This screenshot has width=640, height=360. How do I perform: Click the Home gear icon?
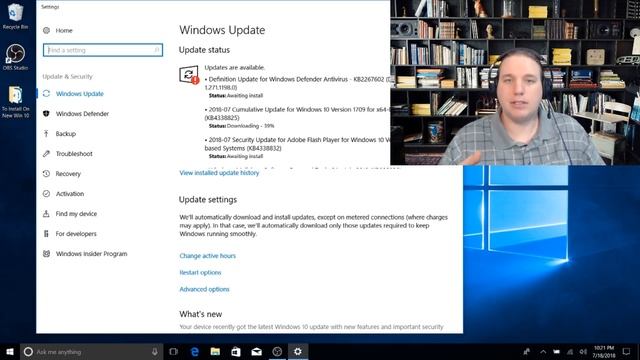(x=47, y=30)
